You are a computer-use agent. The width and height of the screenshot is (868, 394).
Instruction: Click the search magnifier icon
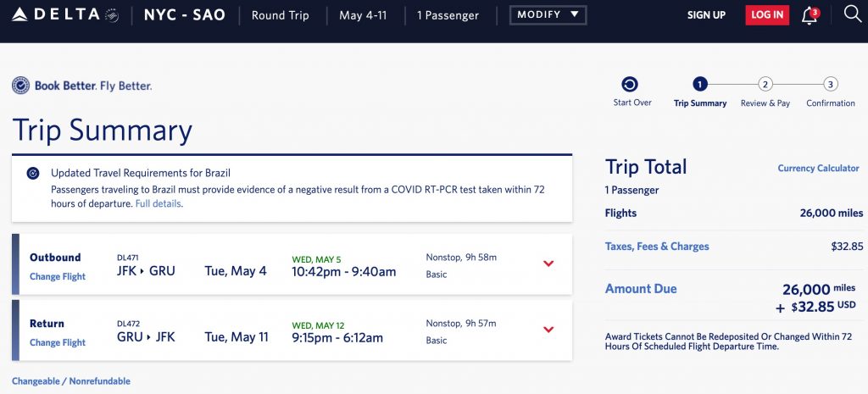853,14
